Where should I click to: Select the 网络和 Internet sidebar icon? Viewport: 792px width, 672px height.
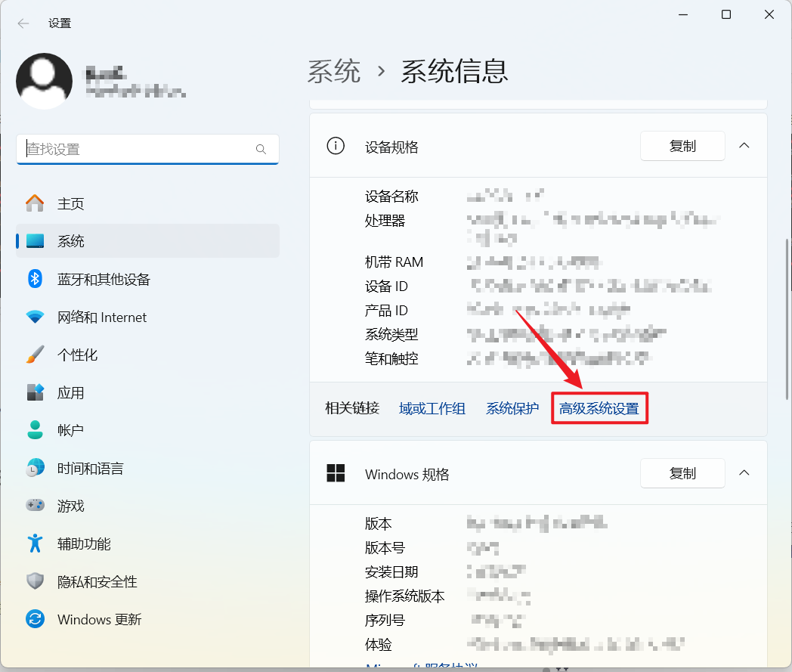[x=34, y=317]
